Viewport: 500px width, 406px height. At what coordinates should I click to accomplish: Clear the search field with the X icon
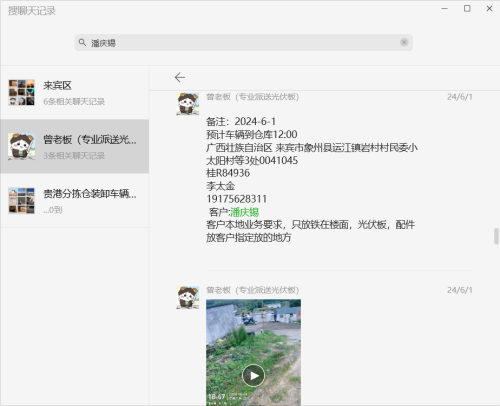[404, 42]
